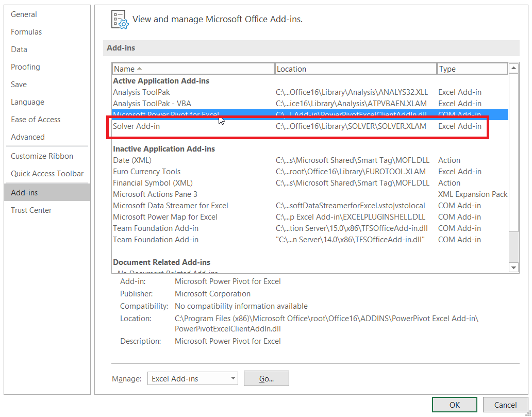The image size is (532, 417).
Task: Open the General options category
Action: [x=24, y=14]
